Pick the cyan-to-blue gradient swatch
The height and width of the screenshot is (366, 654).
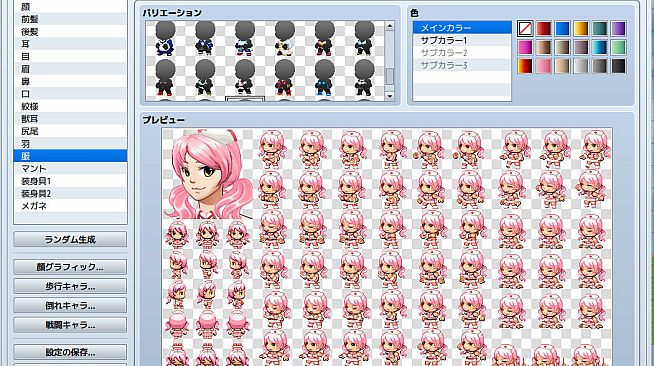coord(600,47)
